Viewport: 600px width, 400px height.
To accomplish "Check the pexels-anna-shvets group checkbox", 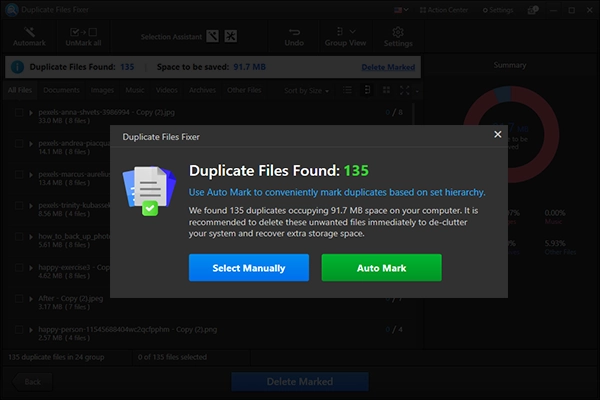I will 18,113.
